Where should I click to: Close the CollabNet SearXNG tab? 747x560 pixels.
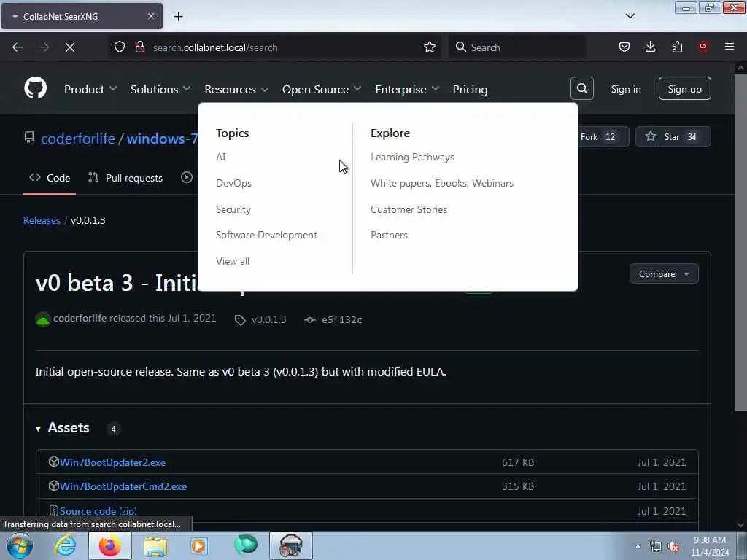[150, 16]
